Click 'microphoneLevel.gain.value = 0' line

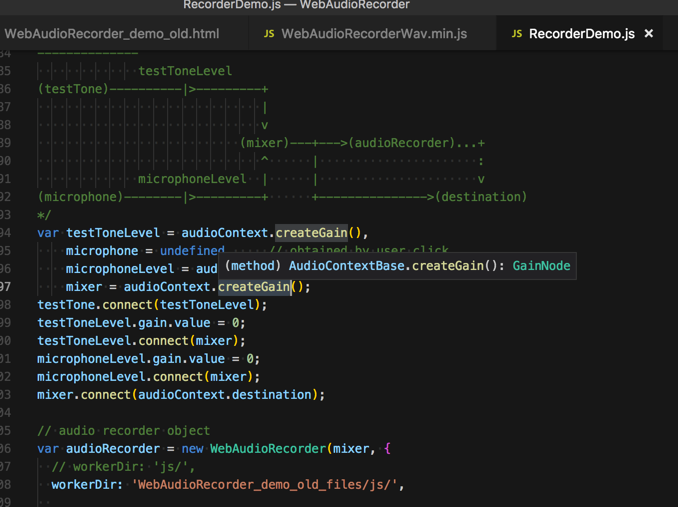(148, 359)
